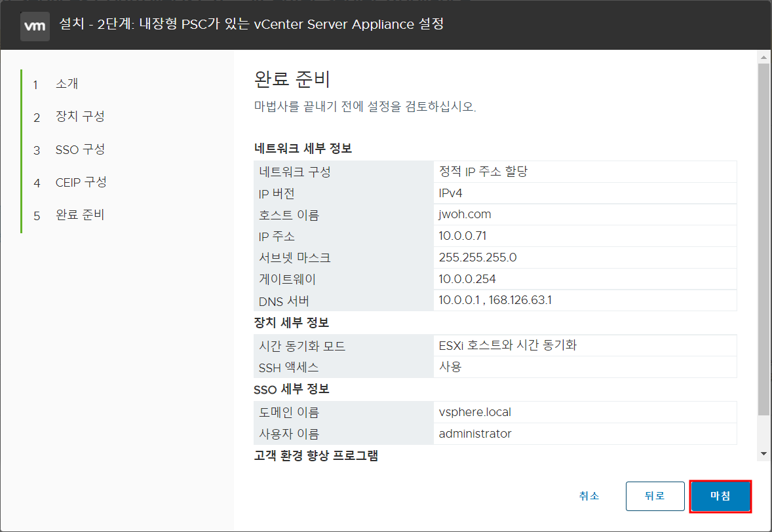
Task: Click the 고객 환경 향상 프로그램 heading
Action: click(316, 456)
